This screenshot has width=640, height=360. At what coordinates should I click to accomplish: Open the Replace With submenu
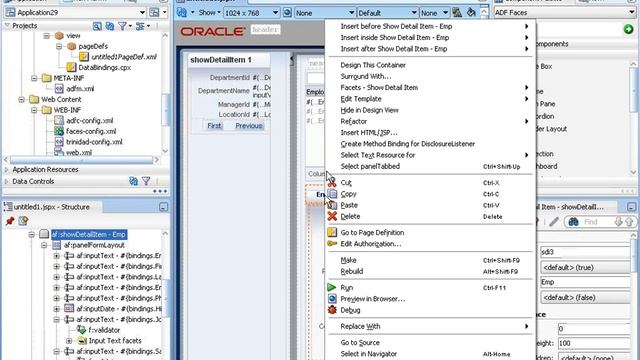click(x=430, y=326)
